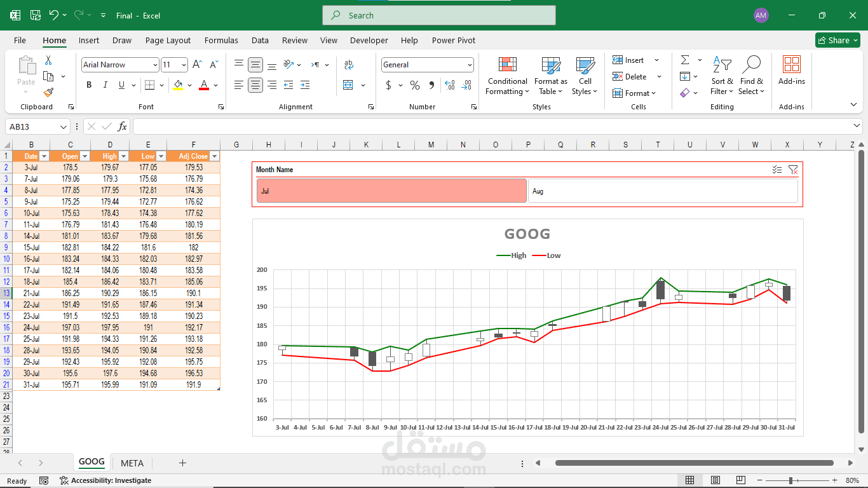This screenshot has width=868, height=488.
Task: Toggle the Jul slicer item
Action: point(391,191)
